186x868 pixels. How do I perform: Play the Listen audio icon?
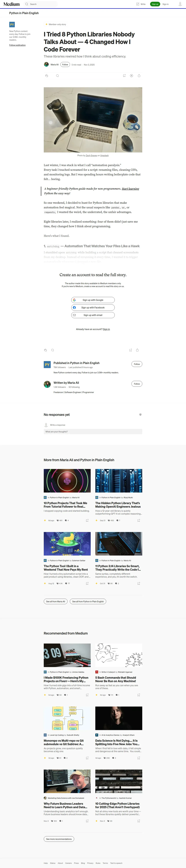132,76
